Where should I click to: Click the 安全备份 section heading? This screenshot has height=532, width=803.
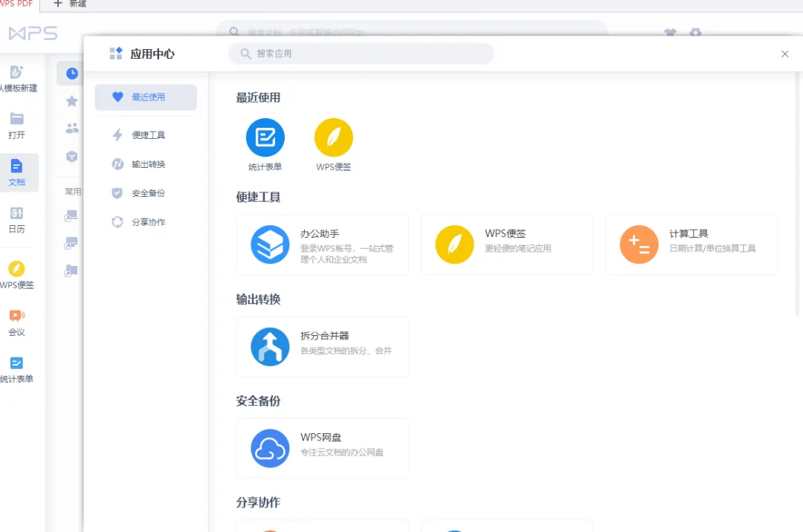(x=258, y=401)
